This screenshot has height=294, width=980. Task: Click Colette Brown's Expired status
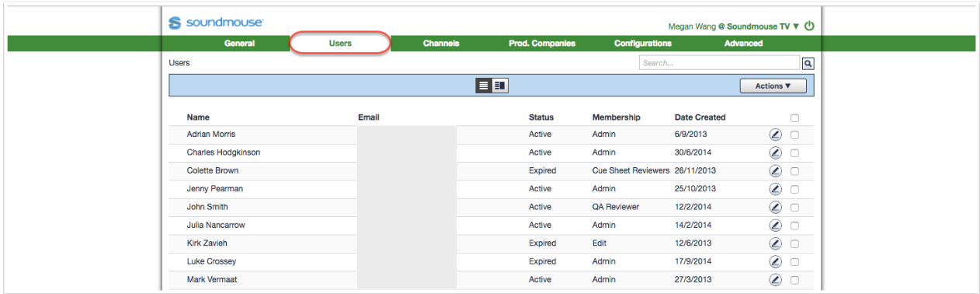point(543,170)
